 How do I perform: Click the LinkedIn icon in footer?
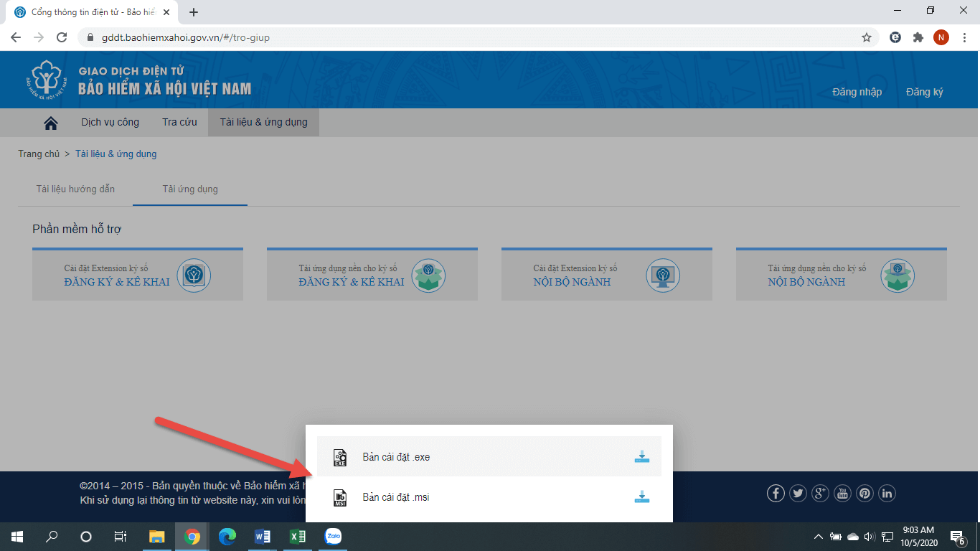(887, 493)
